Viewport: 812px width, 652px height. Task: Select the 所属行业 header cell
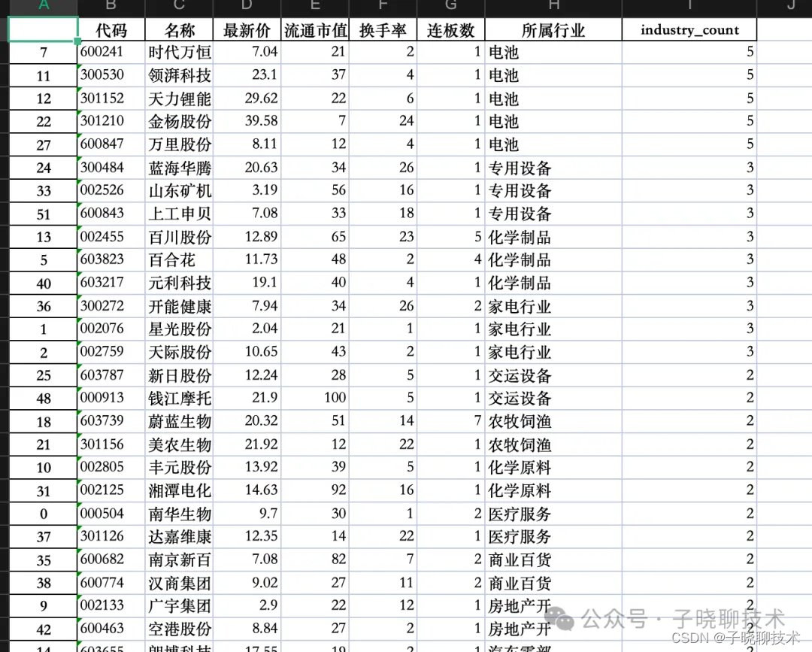[x=554, y=30]
